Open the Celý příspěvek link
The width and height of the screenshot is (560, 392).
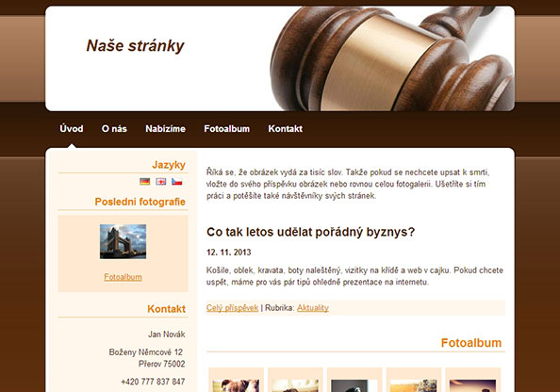(x=232, y=308)
